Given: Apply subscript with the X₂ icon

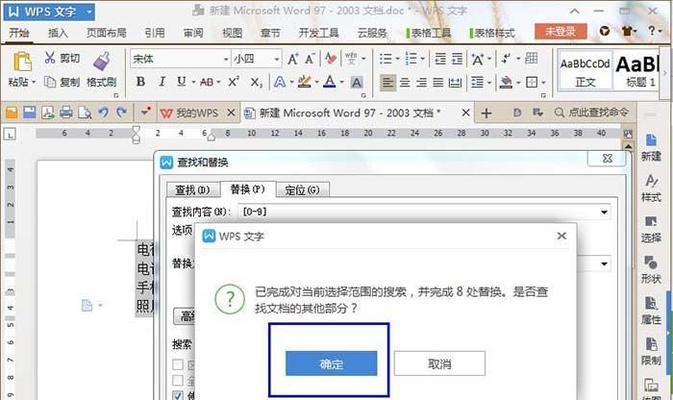Looking at the screenshot, I should (256, 82).
